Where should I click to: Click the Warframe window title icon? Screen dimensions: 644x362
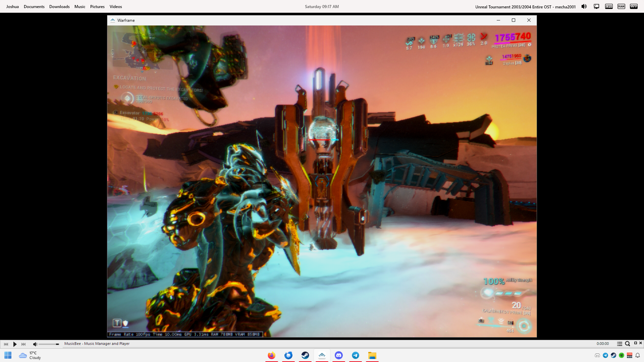pyautogui.click(x=113, y=20)
